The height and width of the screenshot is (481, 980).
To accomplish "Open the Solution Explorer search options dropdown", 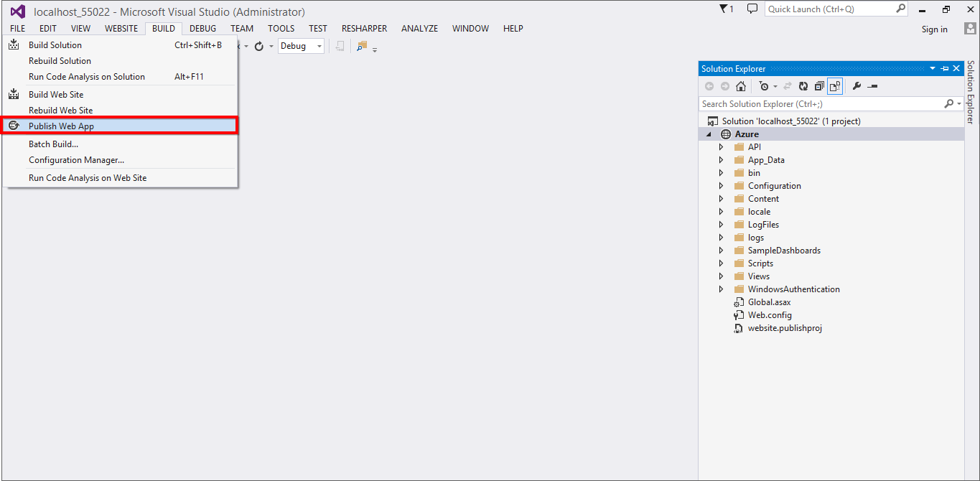I will [x=959, y=104].
